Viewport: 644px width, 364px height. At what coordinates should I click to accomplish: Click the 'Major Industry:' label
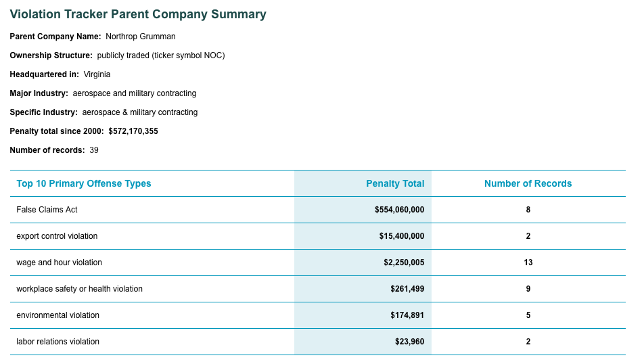point(39,93)
